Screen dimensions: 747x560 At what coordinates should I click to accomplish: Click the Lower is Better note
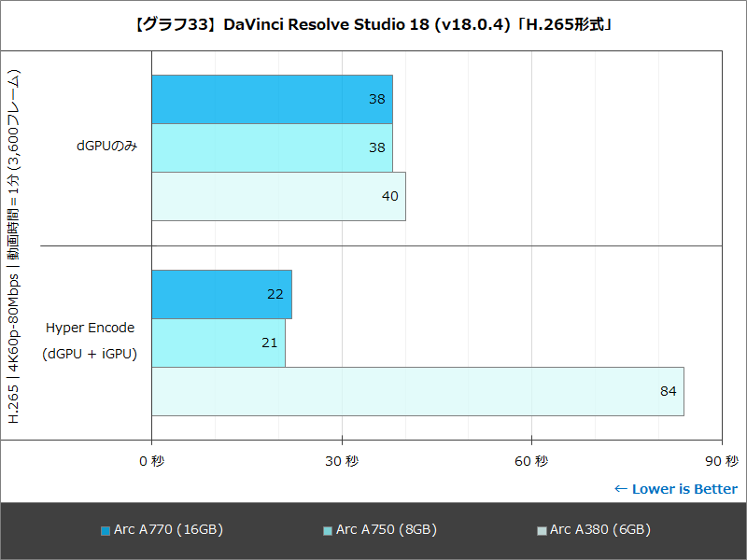coord(675,489)
